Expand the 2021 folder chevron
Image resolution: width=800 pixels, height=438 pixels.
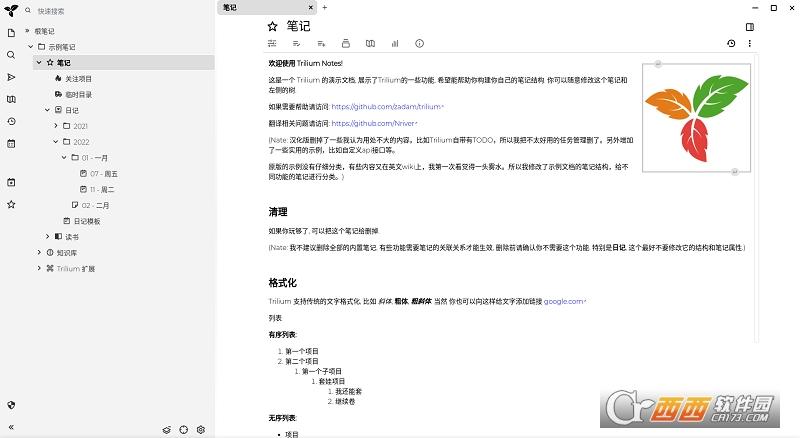[56, 126]
